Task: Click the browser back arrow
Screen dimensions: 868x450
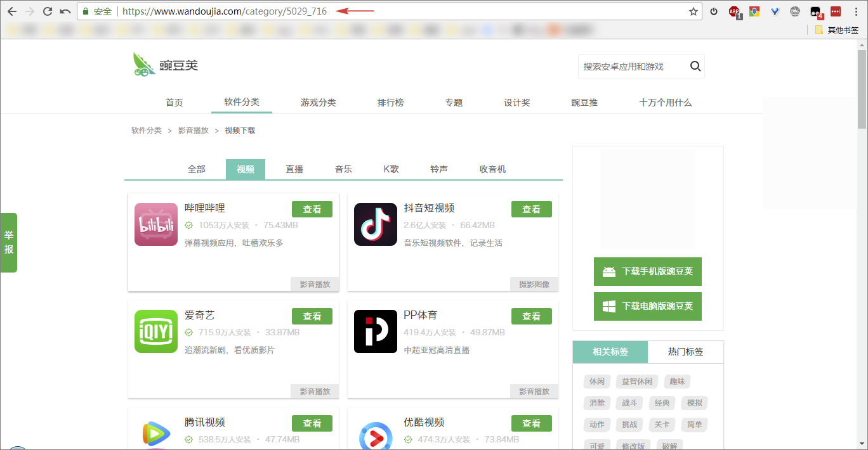Action: [12, 11]
